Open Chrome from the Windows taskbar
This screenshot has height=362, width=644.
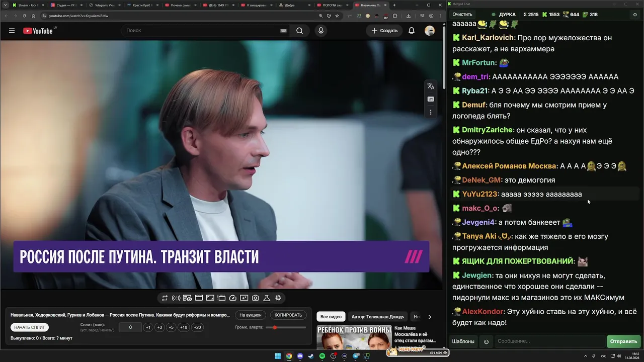pyautogui.click(x=289, y=356)
